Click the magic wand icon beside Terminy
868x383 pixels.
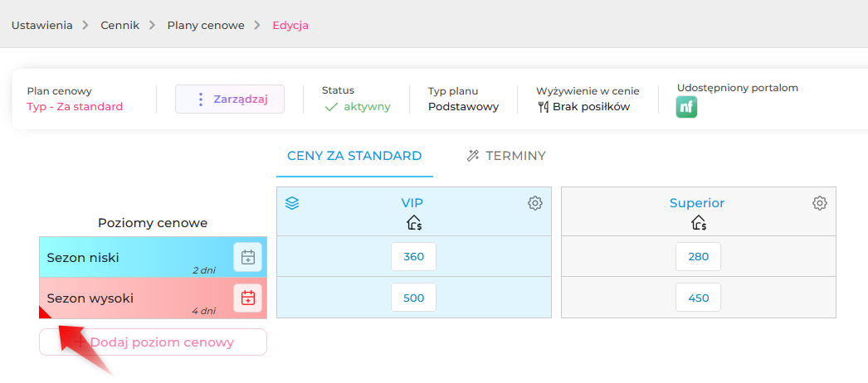pyautogui.click(x=472, y=156)
